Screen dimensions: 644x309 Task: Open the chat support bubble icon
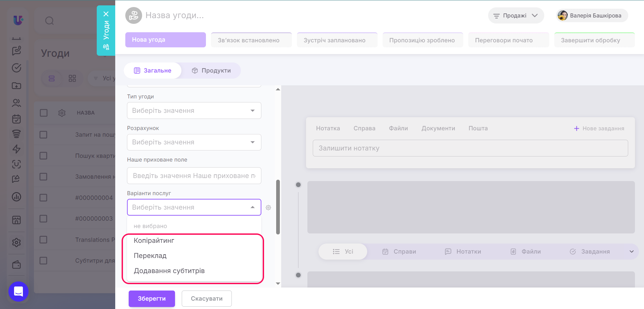(x=18, y=291)
